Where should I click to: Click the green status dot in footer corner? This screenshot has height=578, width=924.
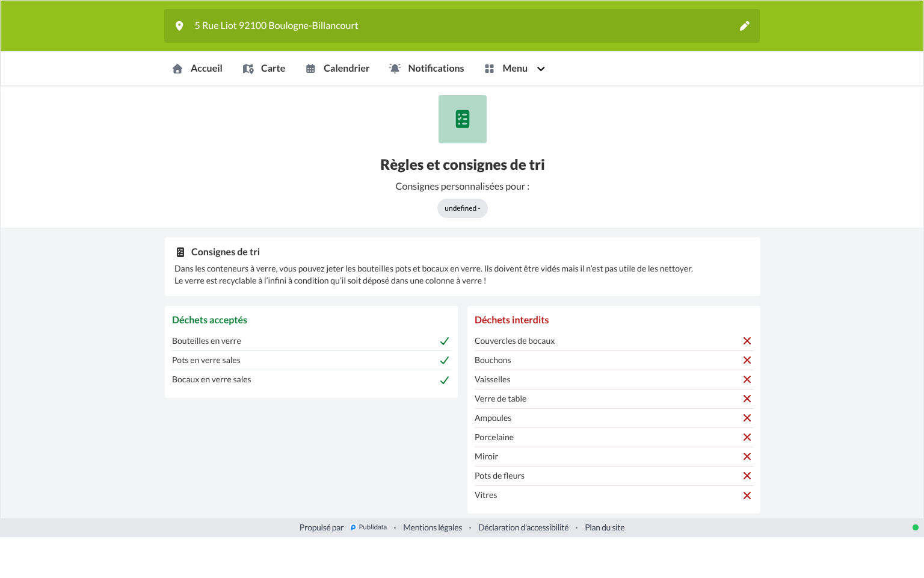916,527
